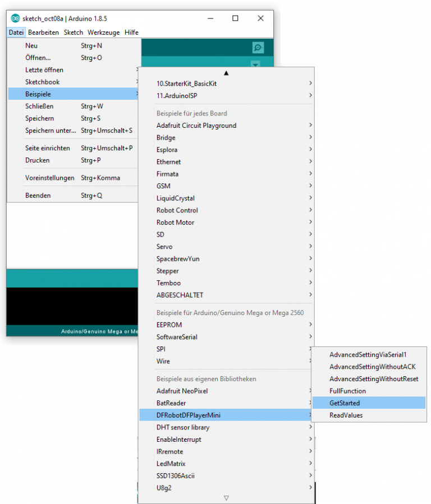The height and width of the screenshot is (504, 431).
Task: Open the Hilfe menu
Action: tap(131, 32)
